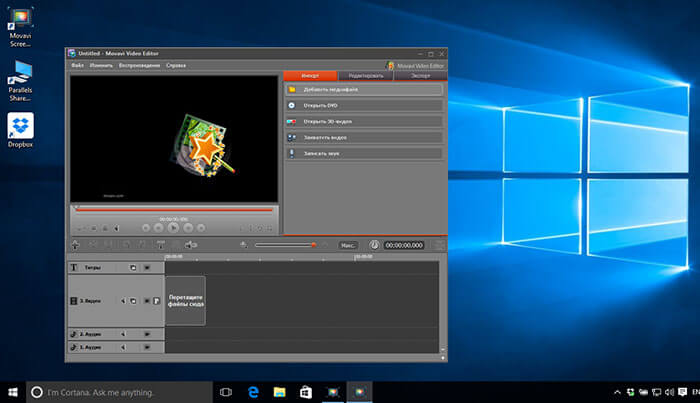Click the Захватить видео button
700x403 pixels.
pyautogui.click(x=364, y=137)
